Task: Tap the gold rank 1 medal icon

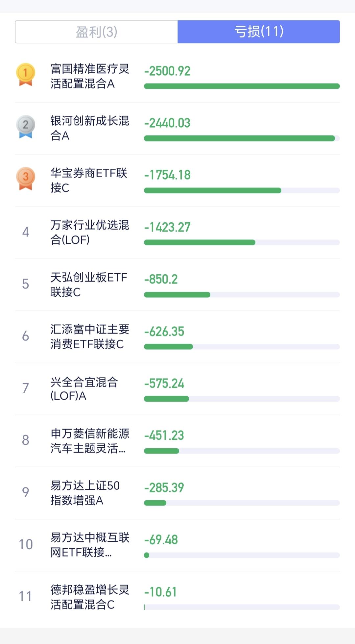Action: pyautogui.click(x=26, y=74)
